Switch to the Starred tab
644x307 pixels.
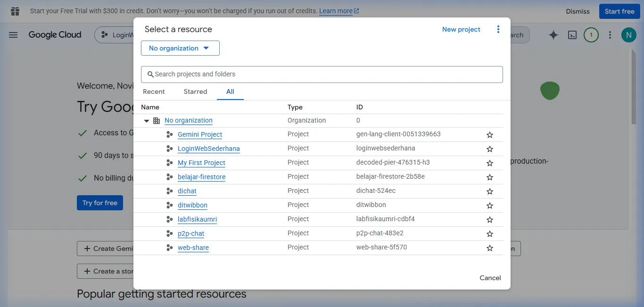point(195,91)
